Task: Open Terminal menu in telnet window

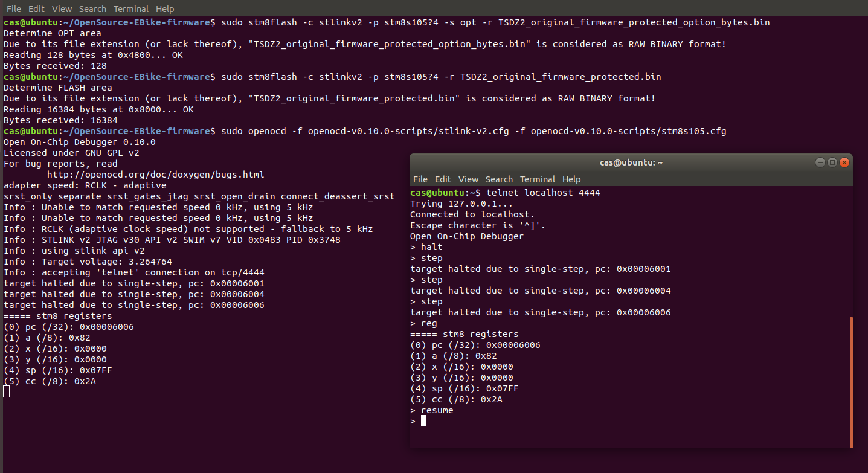Action: click(538, 179)
